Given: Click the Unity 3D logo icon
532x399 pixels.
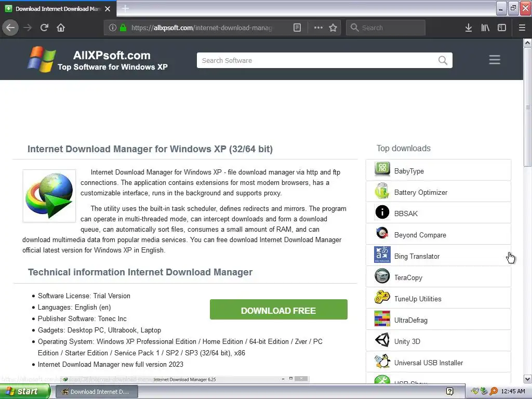Looking at the screenshot, I should pos(382,340).
